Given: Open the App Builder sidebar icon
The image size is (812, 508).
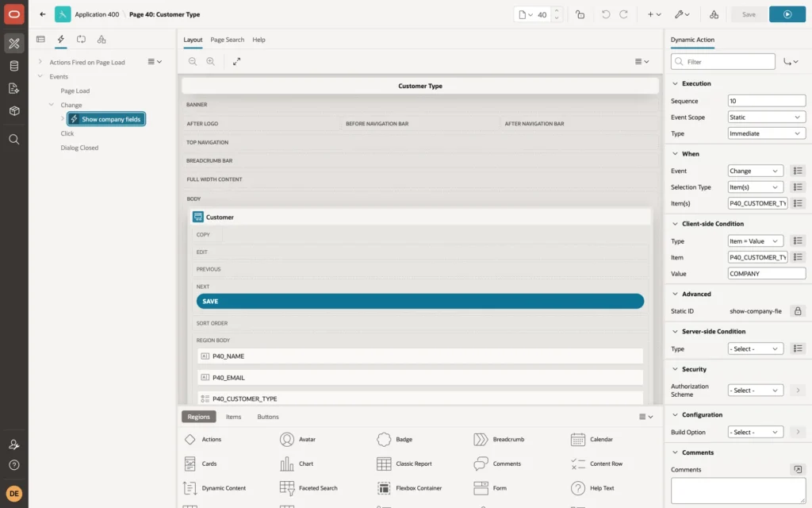Looking at the screenshot, I should [x=14, y=43].
